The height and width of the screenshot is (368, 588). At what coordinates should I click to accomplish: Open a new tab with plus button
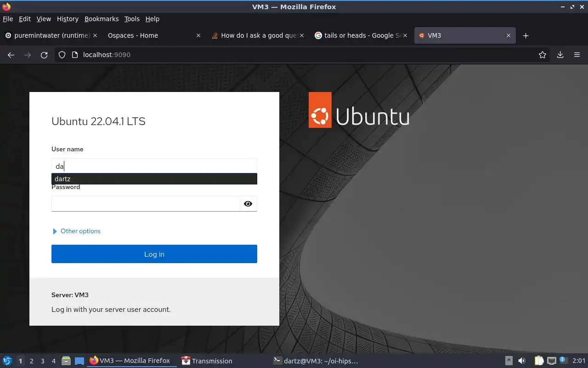pyautogui.click(x=526, y=35)
